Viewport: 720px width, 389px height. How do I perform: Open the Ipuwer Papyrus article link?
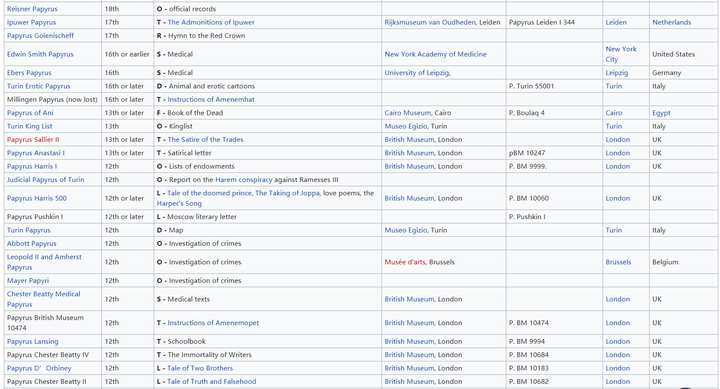(31, 22)
